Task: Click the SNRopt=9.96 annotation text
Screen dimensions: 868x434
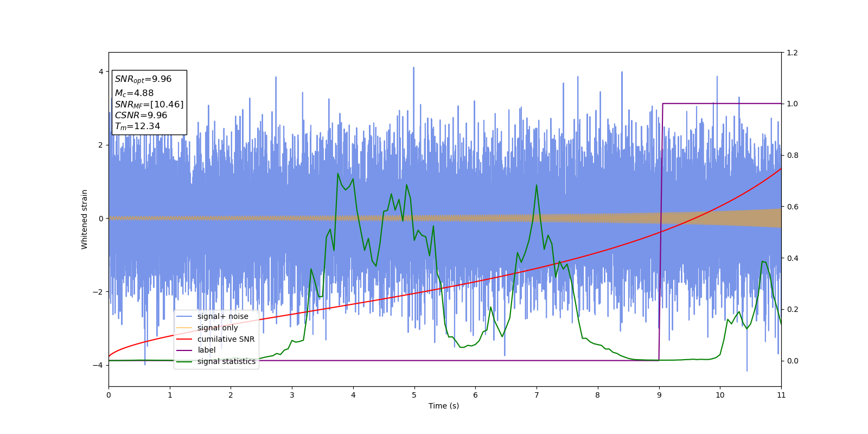Action: [x=143, y=79]
